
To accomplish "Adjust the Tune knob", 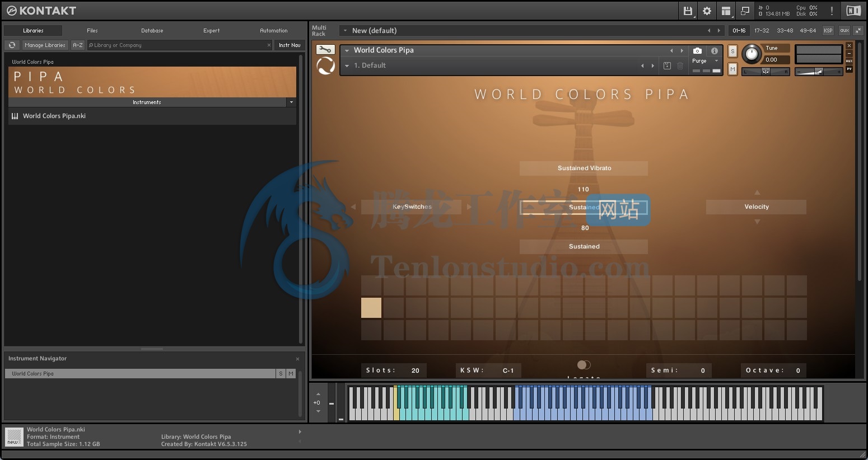I will [x=752, y=54].
